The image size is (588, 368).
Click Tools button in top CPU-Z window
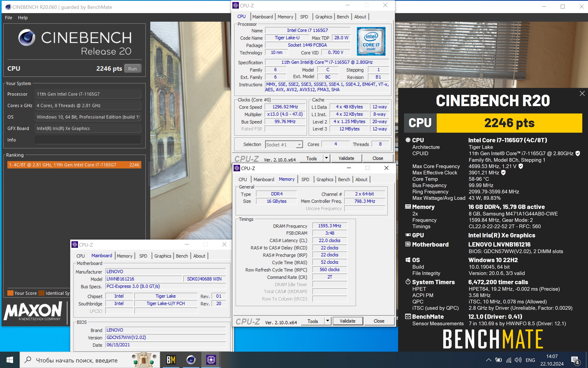[x=311, y=158]
